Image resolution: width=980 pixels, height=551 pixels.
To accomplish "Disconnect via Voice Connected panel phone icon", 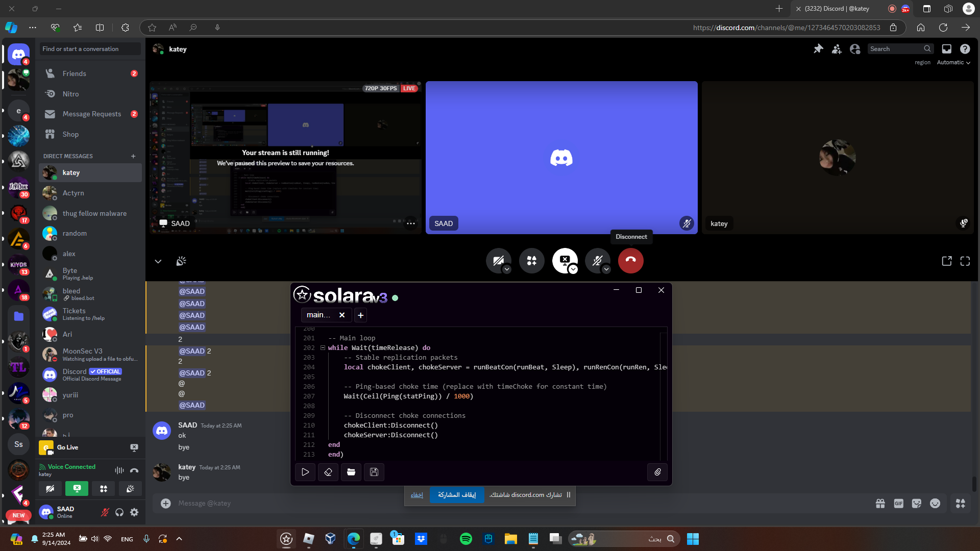I will [x=134, y=470].
